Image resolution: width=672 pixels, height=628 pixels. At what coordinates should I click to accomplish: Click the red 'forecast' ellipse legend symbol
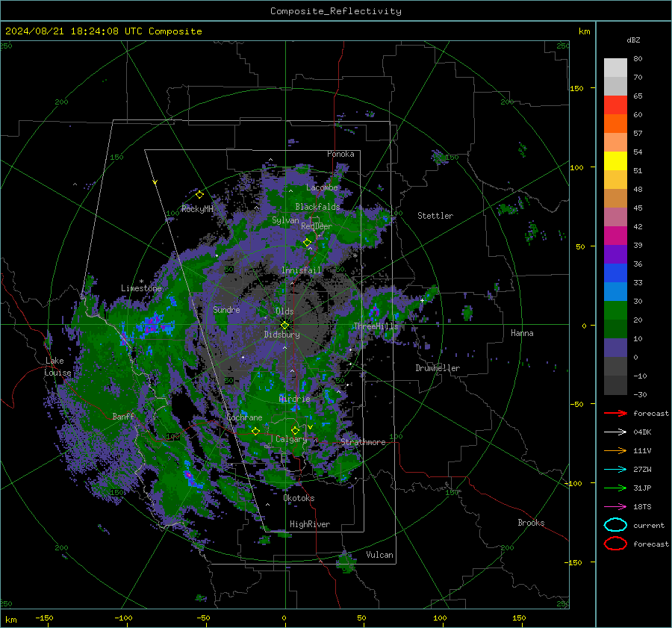tap(615, 544)
